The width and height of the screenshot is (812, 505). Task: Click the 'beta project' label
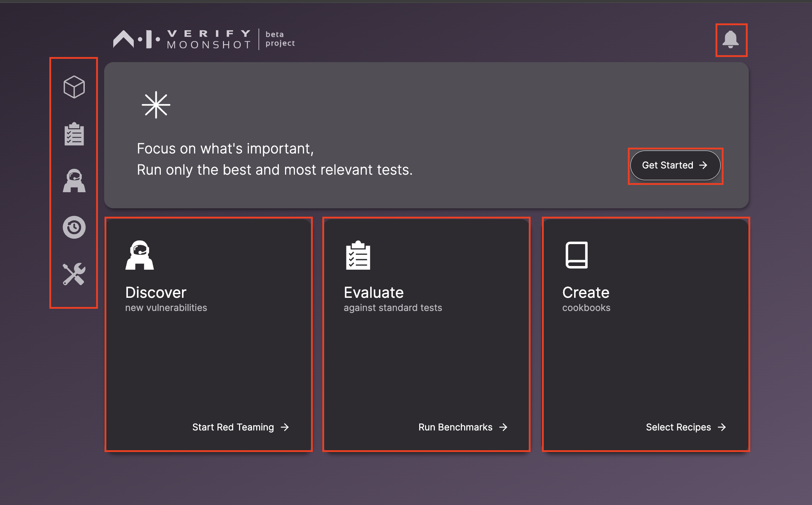point(280,39)
